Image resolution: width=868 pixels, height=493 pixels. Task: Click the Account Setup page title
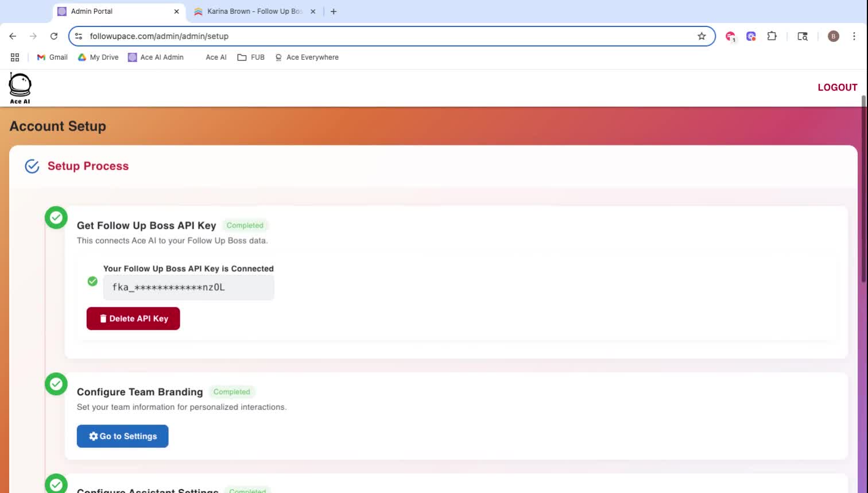[58, 126]
